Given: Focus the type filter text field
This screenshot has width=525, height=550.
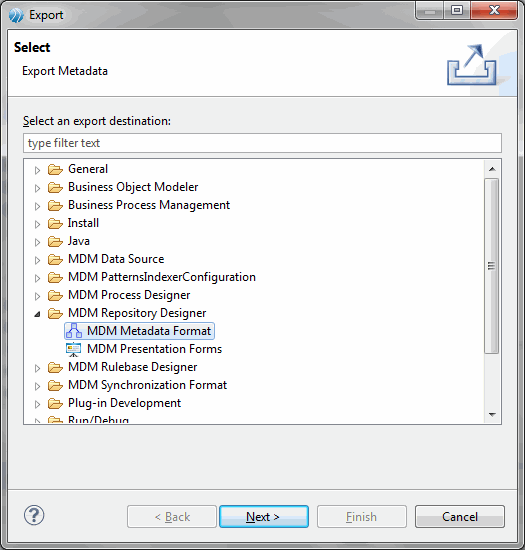Looking at the screenshot, I should [262, 143].
